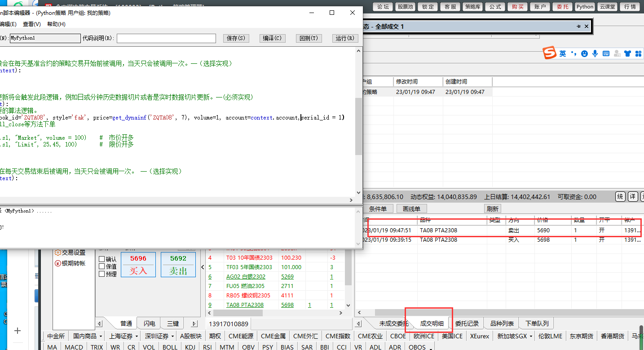644x350 pixels.
Task: Collapse quote list with left chevron
Action: coord(202,267)
